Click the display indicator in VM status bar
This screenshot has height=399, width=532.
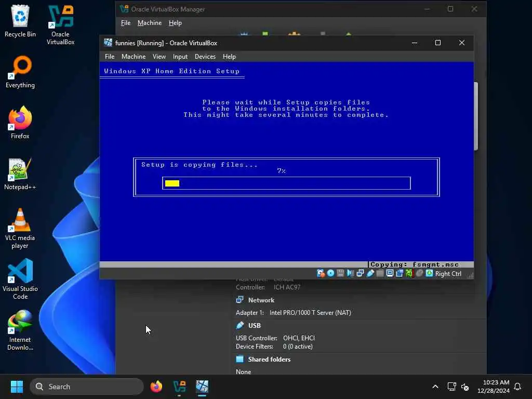click(x=390, y=273)
